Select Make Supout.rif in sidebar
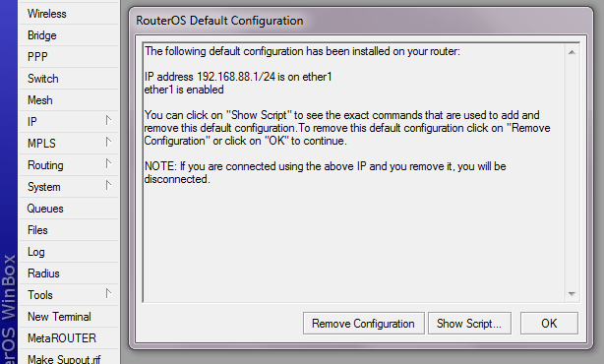Screen dimensions: 604x364 click(x=69, y=358)
